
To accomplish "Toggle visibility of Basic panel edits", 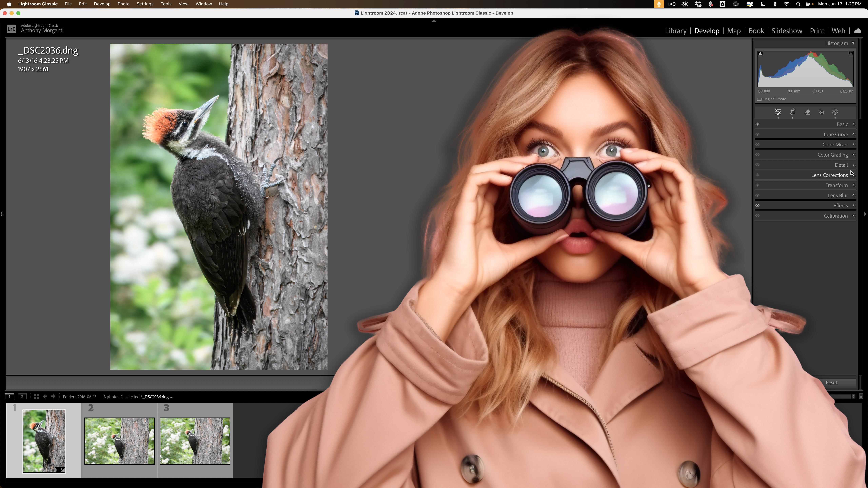I will tap(757, 124).
